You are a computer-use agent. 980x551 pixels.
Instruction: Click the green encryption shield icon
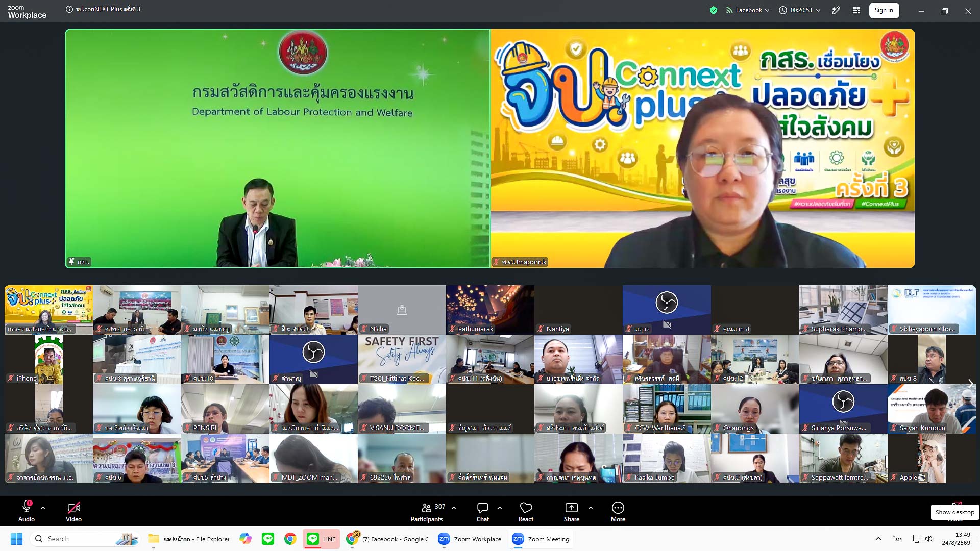click(714, 10)
